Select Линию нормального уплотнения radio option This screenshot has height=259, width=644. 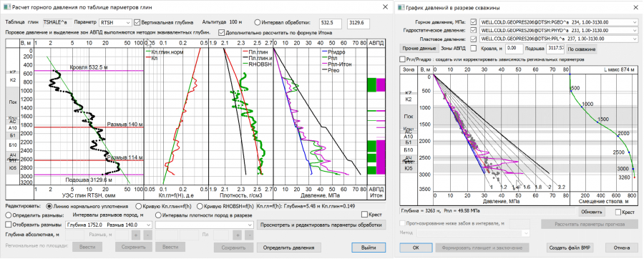coord(49,206)
